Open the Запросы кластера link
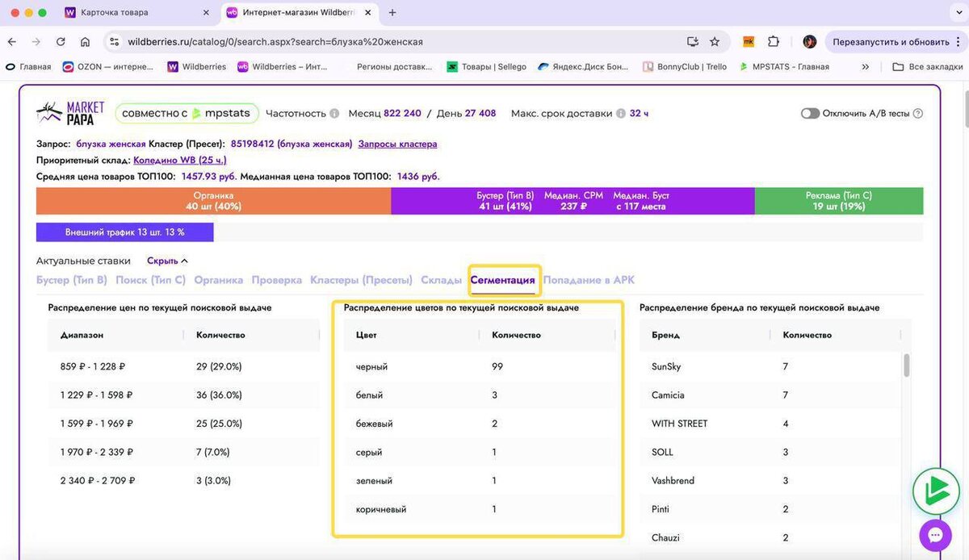The width and height of the screenshot is (969, 560). click(397, 144)
